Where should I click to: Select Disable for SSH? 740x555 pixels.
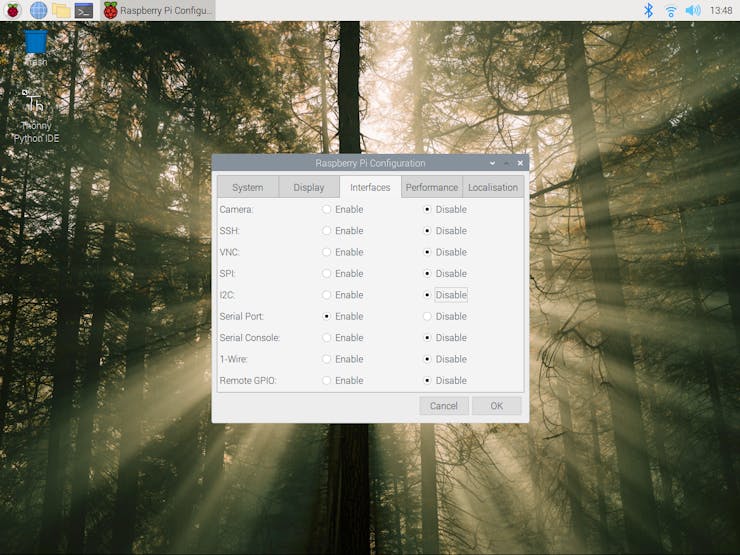point(445,230)
